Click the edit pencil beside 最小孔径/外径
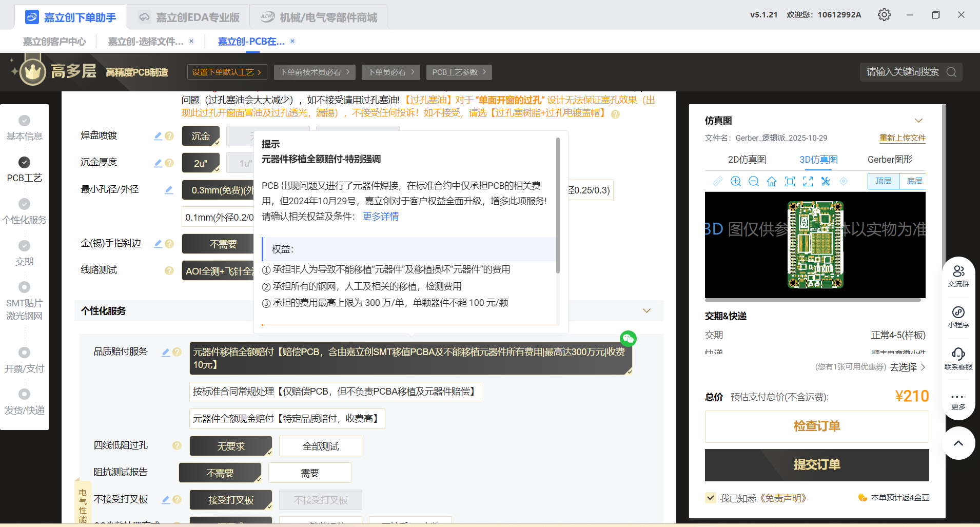The height and width of the screenshot is (527, 980). coord(169,190)
